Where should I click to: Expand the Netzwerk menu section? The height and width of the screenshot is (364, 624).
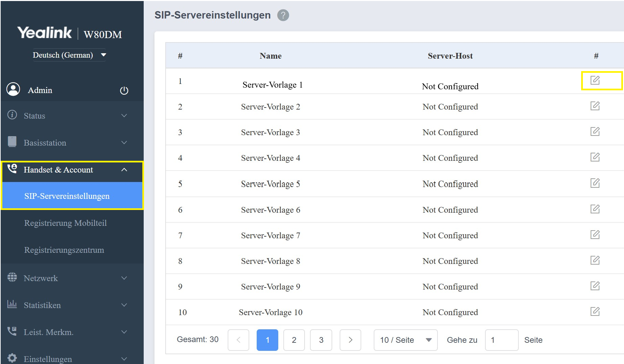coord(67,278)
